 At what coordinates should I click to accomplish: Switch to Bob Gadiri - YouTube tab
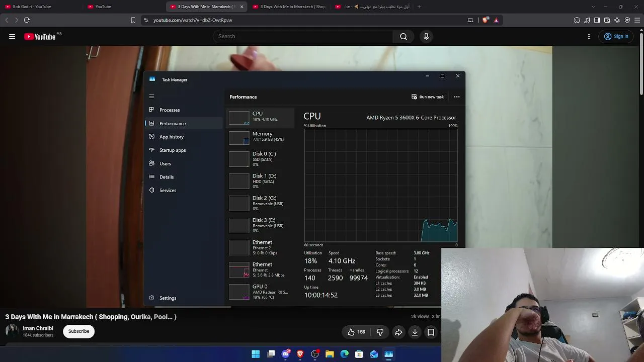[41, 7]
